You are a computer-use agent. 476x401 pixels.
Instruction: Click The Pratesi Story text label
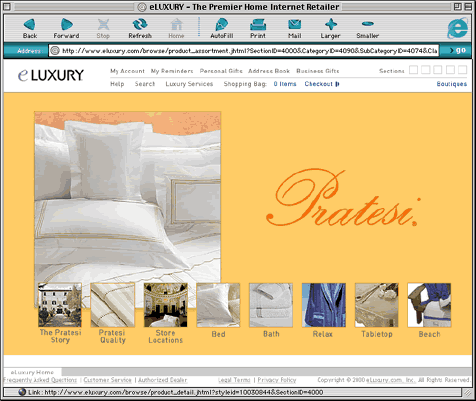click(x=60, y=336)
